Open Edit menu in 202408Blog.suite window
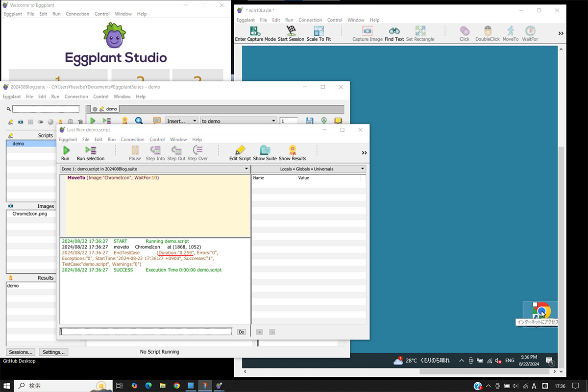Screen dimensions: 588x392 (x=43, y=97)
